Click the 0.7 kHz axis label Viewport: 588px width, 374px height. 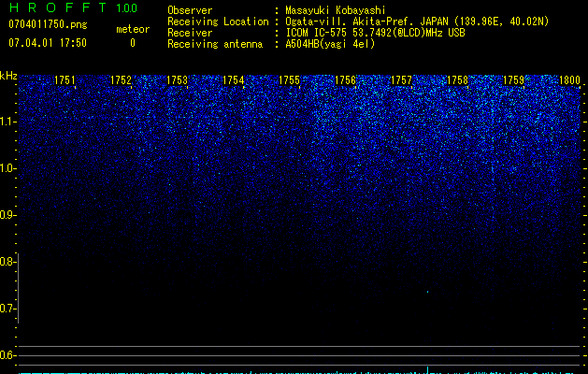pos(7,309)
